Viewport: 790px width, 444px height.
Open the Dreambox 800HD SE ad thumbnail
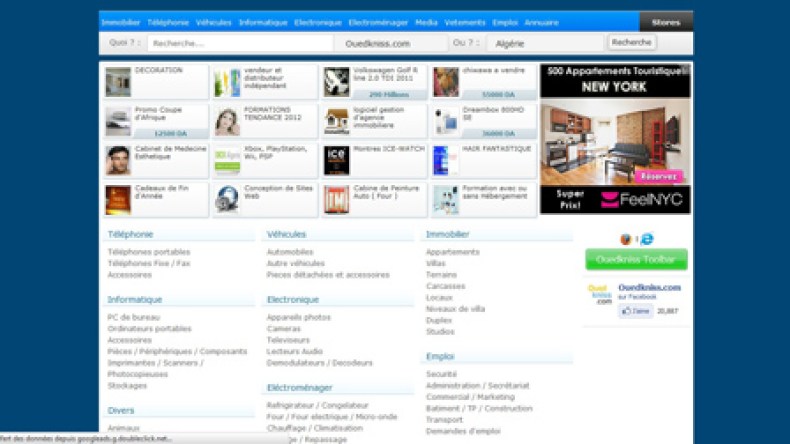446,121
